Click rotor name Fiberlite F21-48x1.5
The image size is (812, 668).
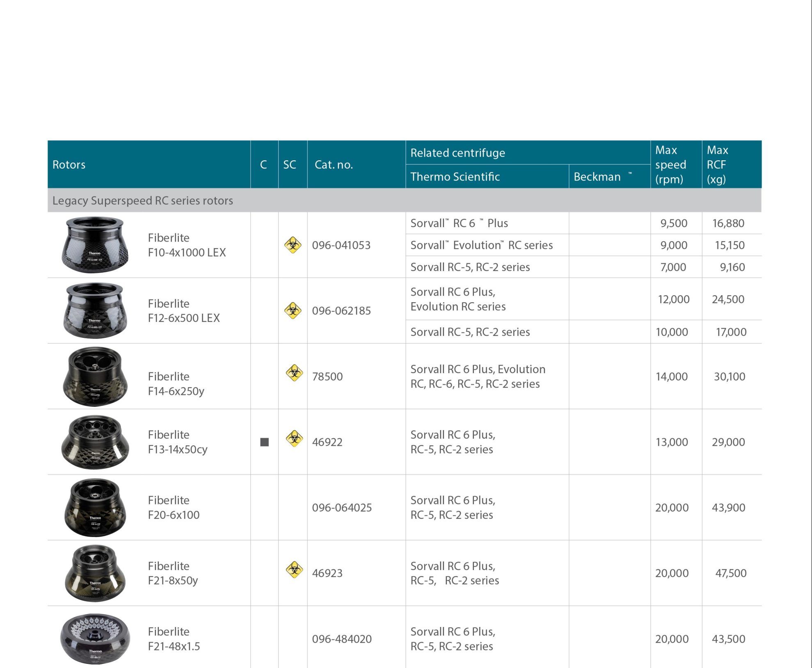[x=174, y=638]
